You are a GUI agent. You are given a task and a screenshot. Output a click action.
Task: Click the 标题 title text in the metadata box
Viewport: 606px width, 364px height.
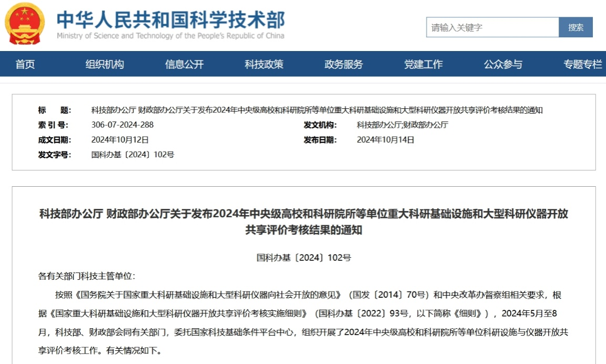(x=317, y=110)
